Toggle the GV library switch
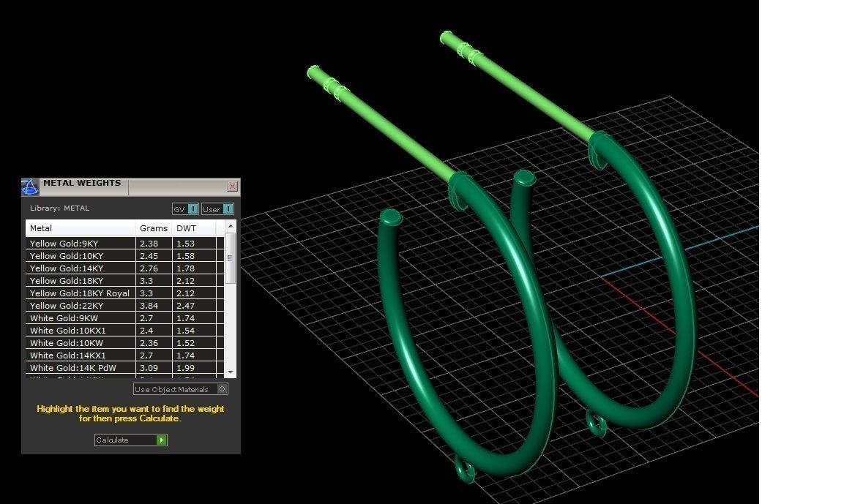 (x=186, y=208)
